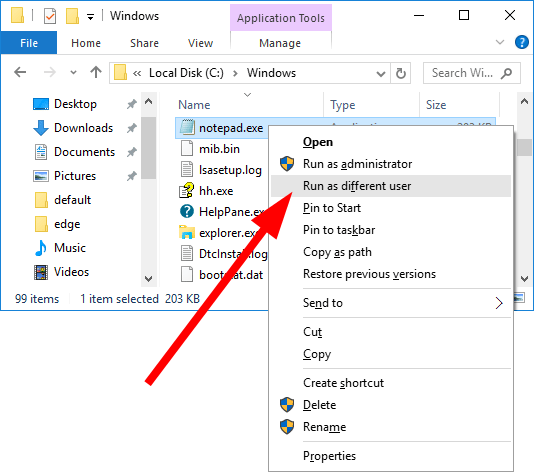Unpin Desktop using its pin icon
The width and height of the screenshot is (534, 472).
click(x=131, y=104)
